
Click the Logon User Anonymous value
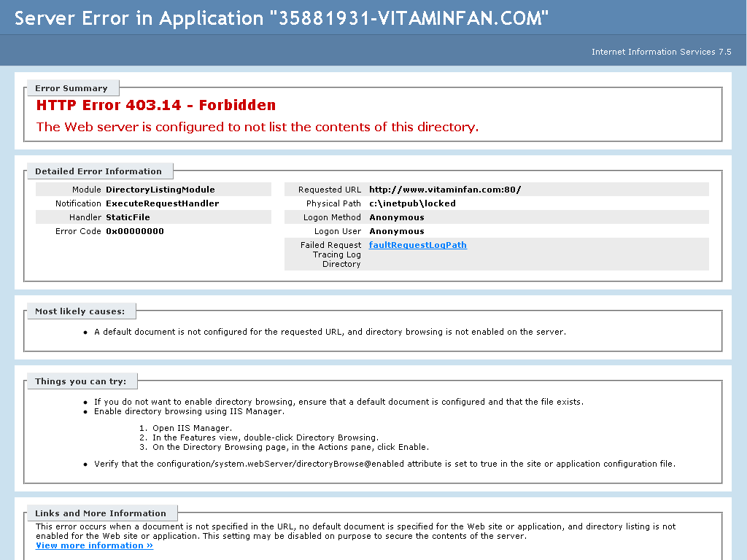(397, 231)
